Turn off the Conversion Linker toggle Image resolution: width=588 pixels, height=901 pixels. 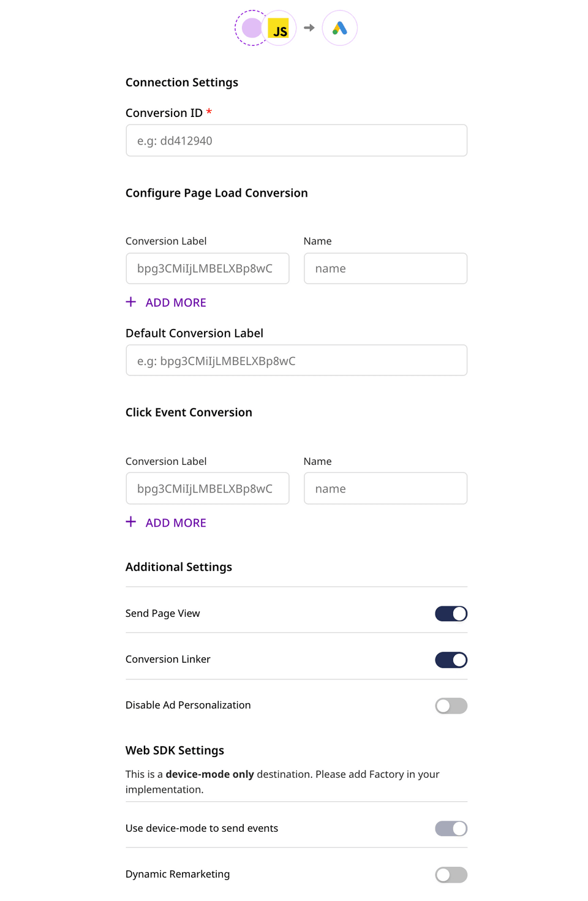click(451, 660)
